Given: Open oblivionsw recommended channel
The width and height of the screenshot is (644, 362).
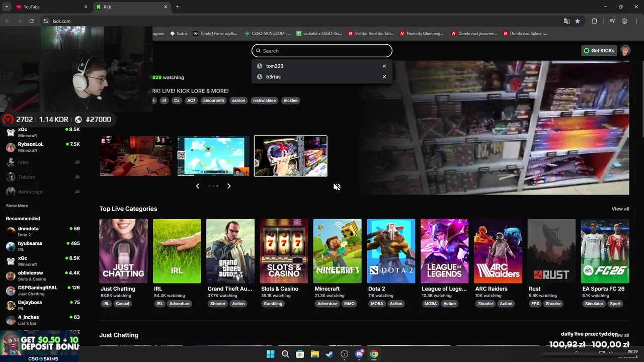Looking at the screenshot, I should click(43, 276).
